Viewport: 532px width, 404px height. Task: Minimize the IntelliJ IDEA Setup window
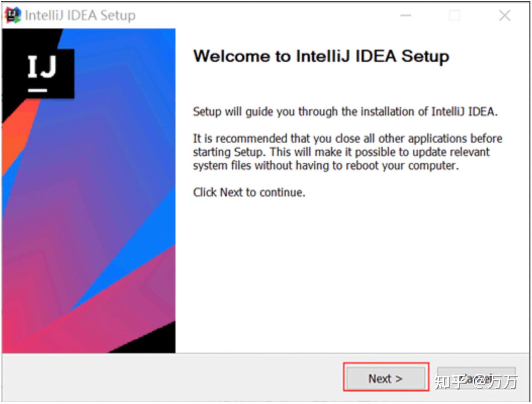click(406, 16)
